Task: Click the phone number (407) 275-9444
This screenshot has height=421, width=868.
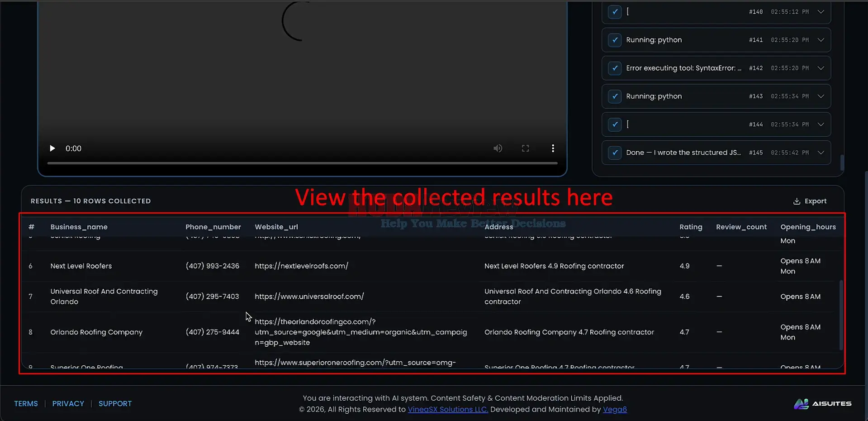Action: [212, 332]
